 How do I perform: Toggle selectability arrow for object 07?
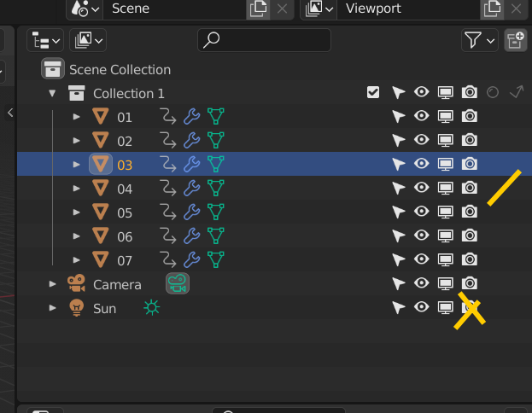[398, 260]
